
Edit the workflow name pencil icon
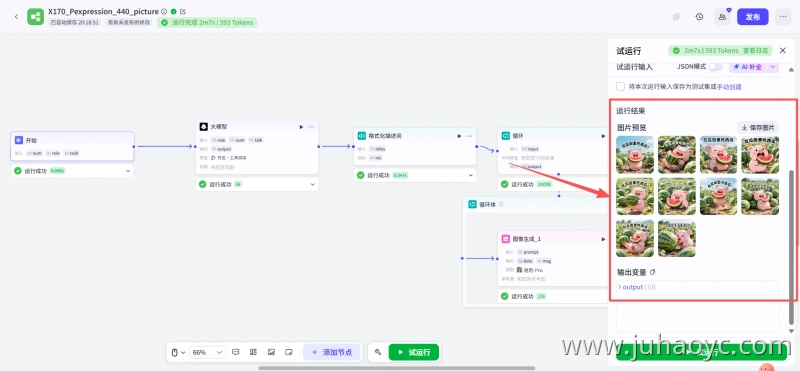(183, 11)
